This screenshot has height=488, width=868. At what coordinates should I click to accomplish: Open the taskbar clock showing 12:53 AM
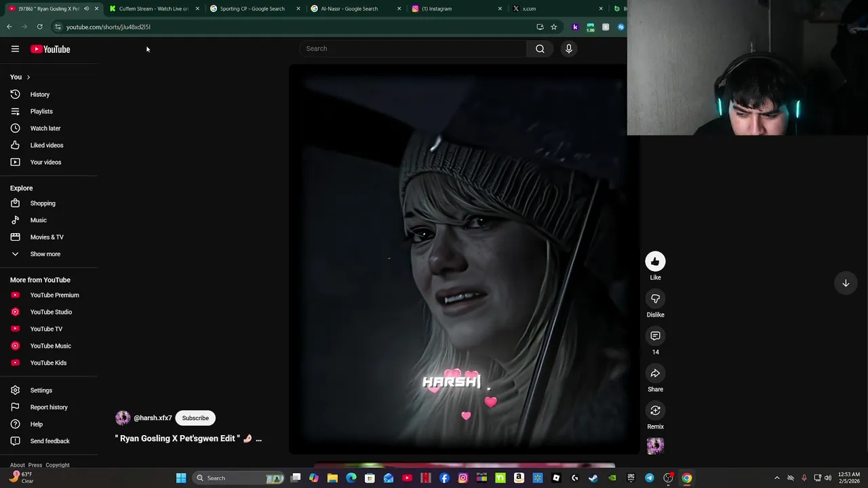point(849,478)
